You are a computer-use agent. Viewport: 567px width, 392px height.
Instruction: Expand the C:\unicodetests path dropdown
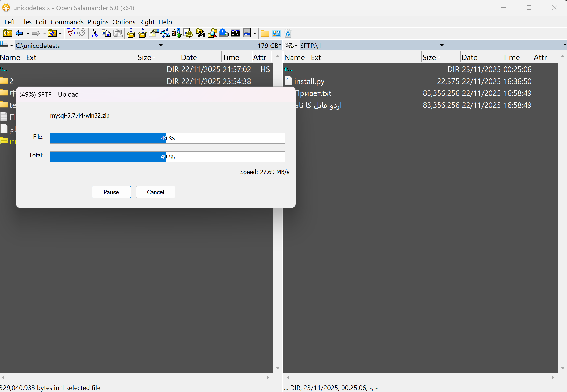click(161, 45)
